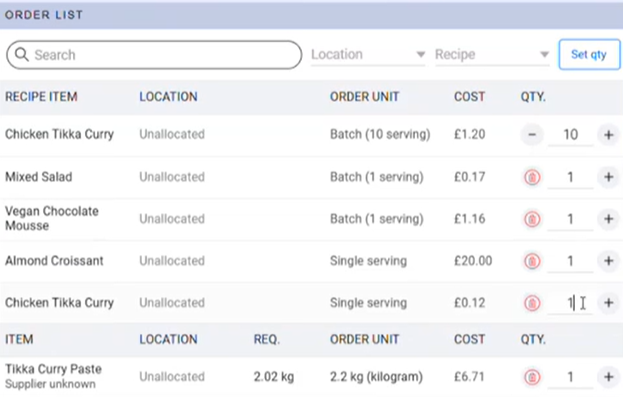The image size is (623, 397).
Task: Decrease quantity for Chicken Tikka Curry batch row
Action: coord(532,135)
